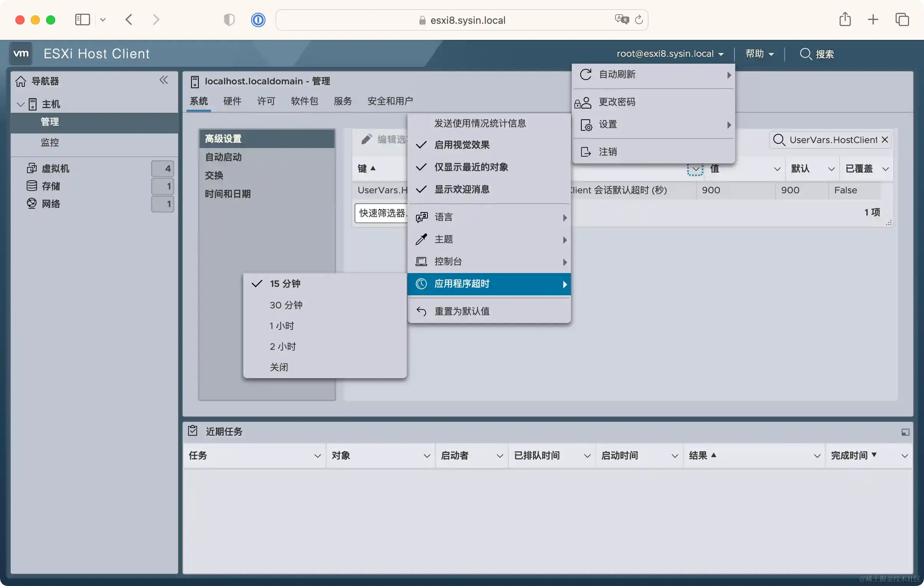Toggle 启用视觉效果 visual effects option
Viewport: 924px width, 586px height.
[462, 145]
